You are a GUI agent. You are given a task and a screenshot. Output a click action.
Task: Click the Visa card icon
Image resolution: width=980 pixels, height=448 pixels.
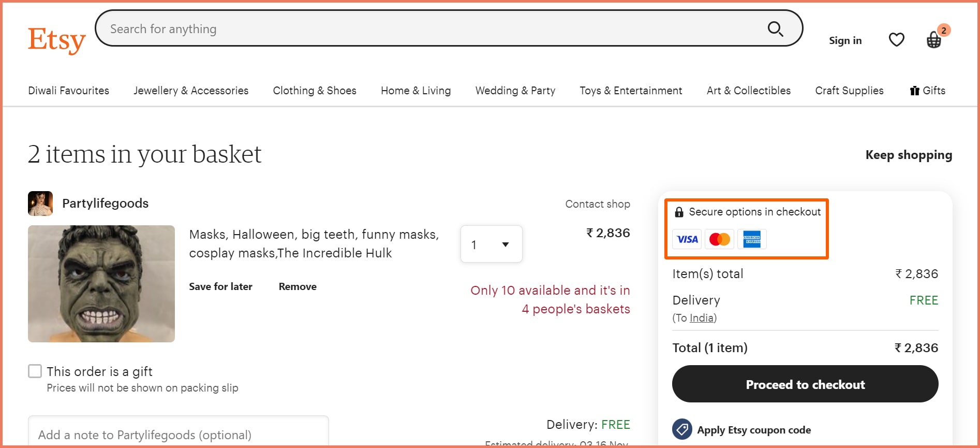pyautogui.click(x=687, y=239)
